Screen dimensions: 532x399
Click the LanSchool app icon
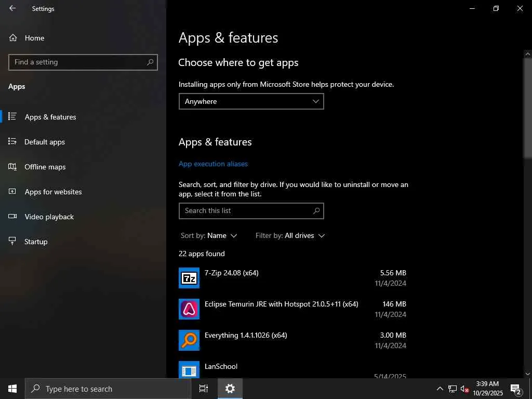click(x=189, y=369)
